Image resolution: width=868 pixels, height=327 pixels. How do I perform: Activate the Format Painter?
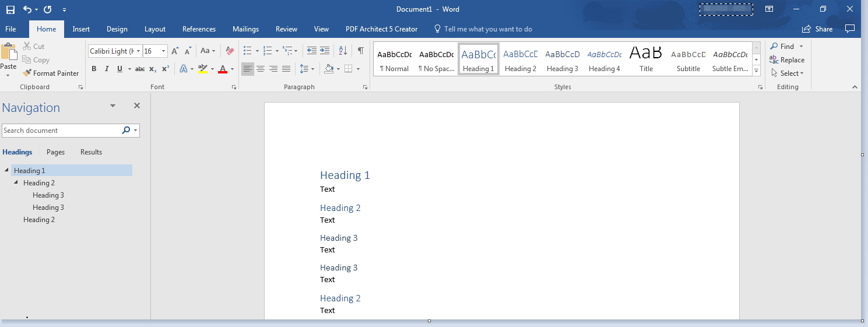[51, 73]
